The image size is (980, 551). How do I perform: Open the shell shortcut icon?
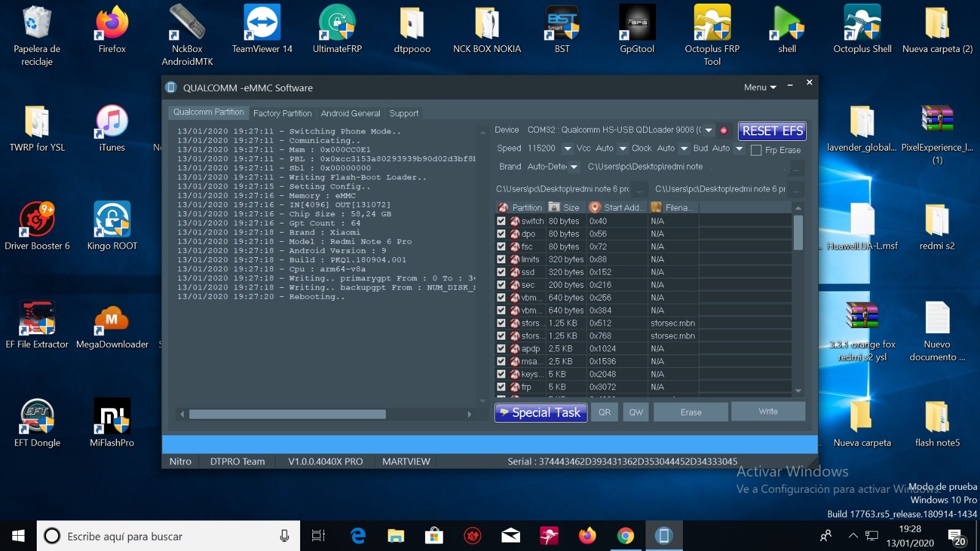787,29
